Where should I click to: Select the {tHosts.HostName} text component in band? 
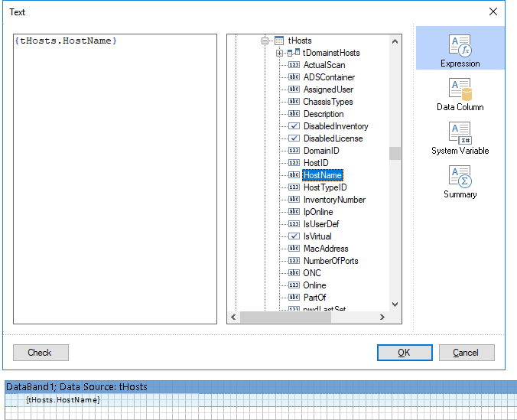coord(63,400)
